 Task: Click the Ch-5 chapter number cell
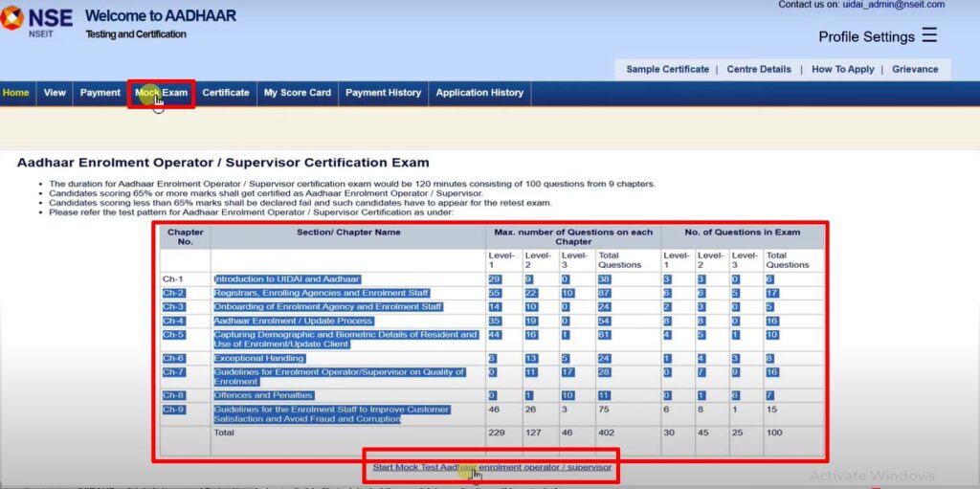tap(185, 340)
